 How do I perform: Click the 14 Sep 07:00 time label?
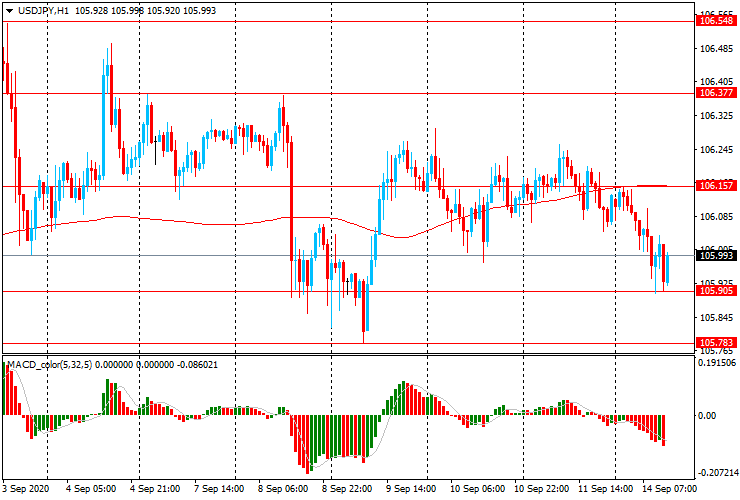point(669,490)
